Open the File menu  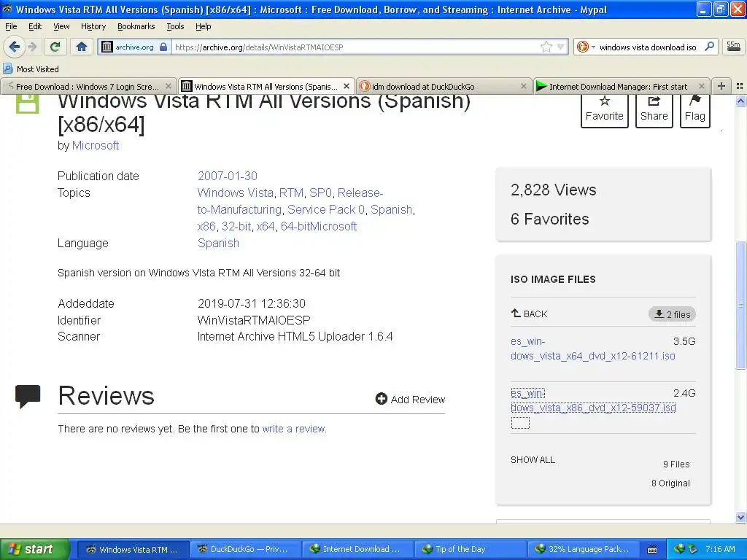pyautogui.click(x=11, y=26)
